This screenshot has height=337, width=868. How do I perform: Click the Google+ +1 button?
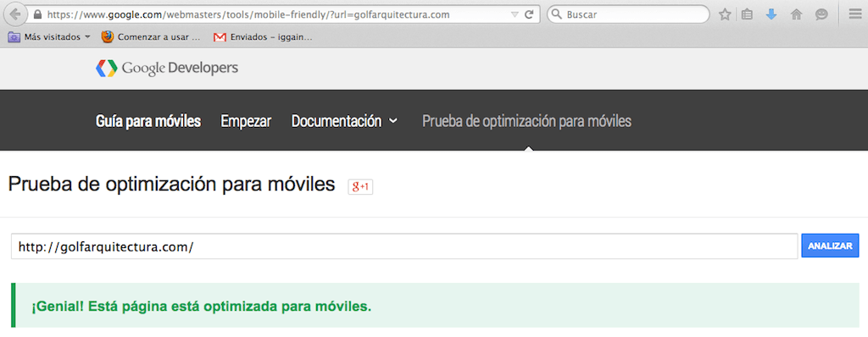[x=360, y=187]
